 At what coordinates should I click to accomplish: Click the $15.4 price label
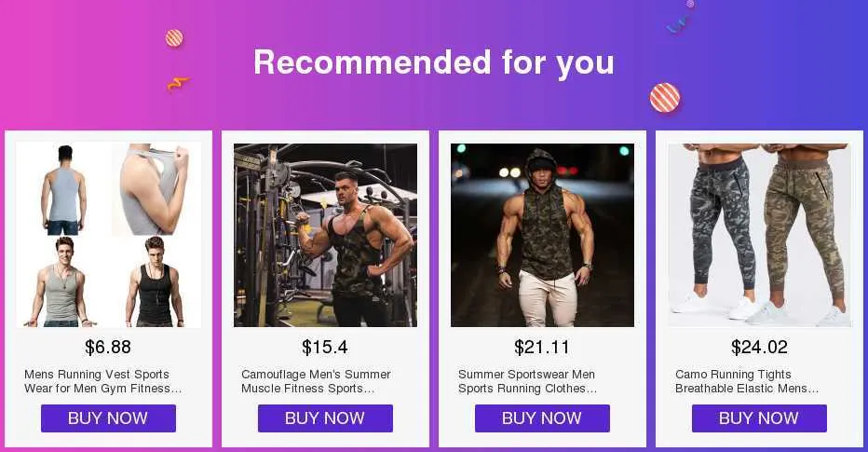click(325, 348)
